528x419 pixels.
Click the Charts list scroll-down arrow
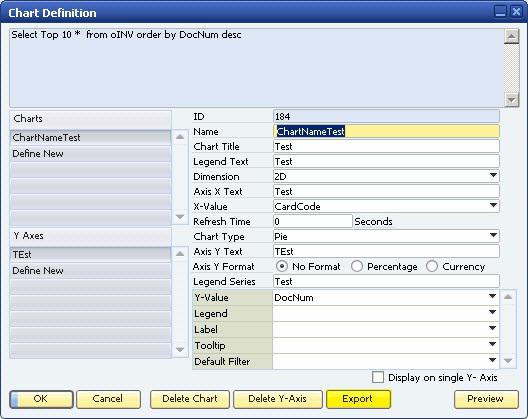180,217
